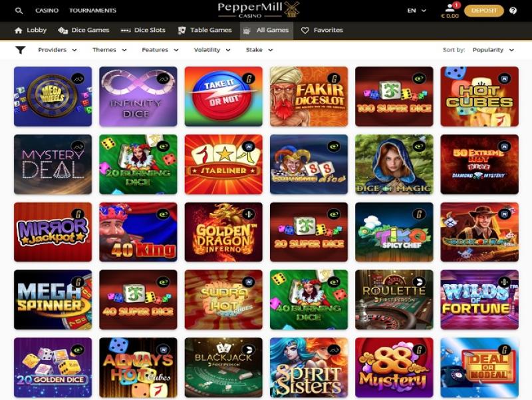Viewport: 532px width, 400px height.
Task: Open the Fakir Diceslot game thumbnail
Action: click(309, 97)
